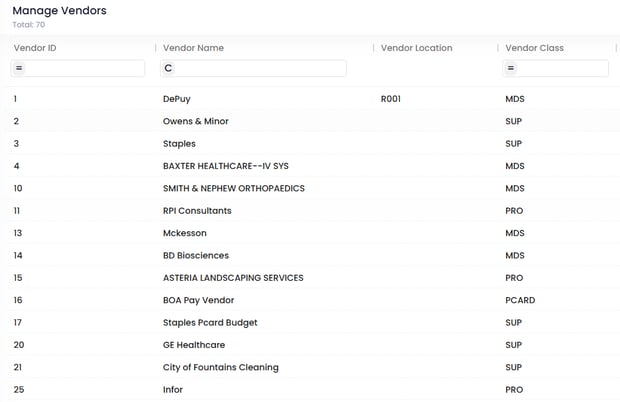Click the Vendor Location column header
This screenshot has height=402, width=620.
(417, 48)
